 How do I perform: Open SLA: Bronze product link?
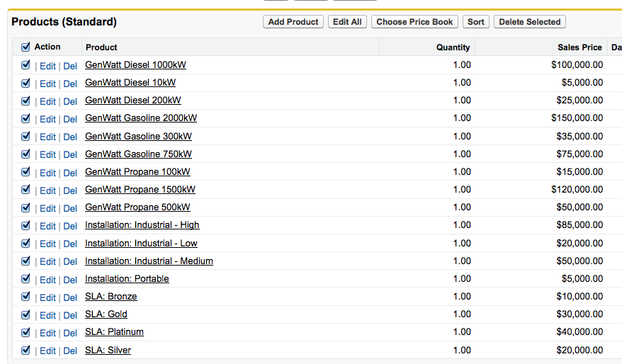point(111,297)
